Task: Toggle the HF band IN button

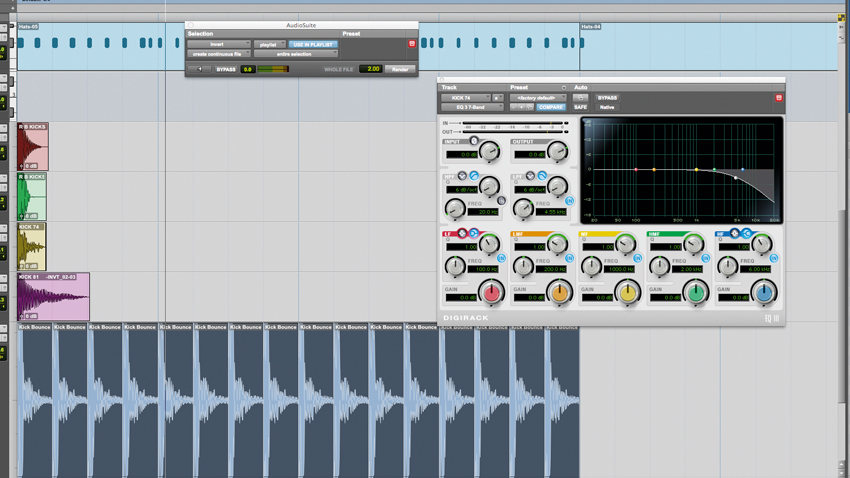Action: (774, 258)
